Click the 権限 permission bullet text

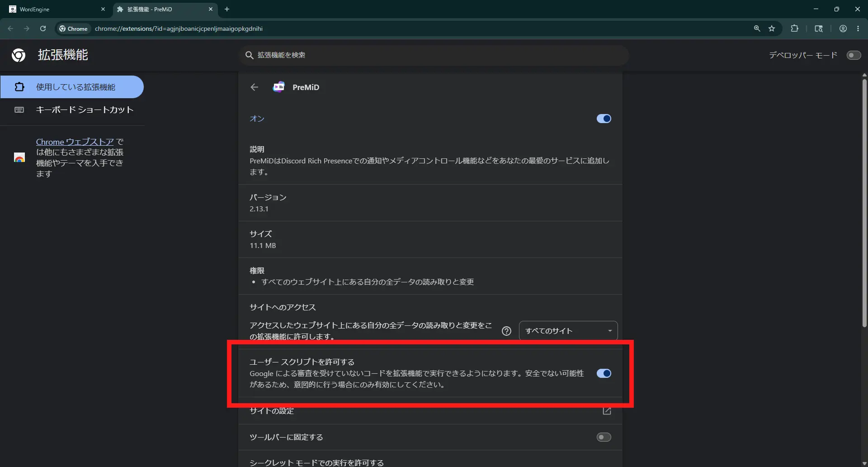368,282
